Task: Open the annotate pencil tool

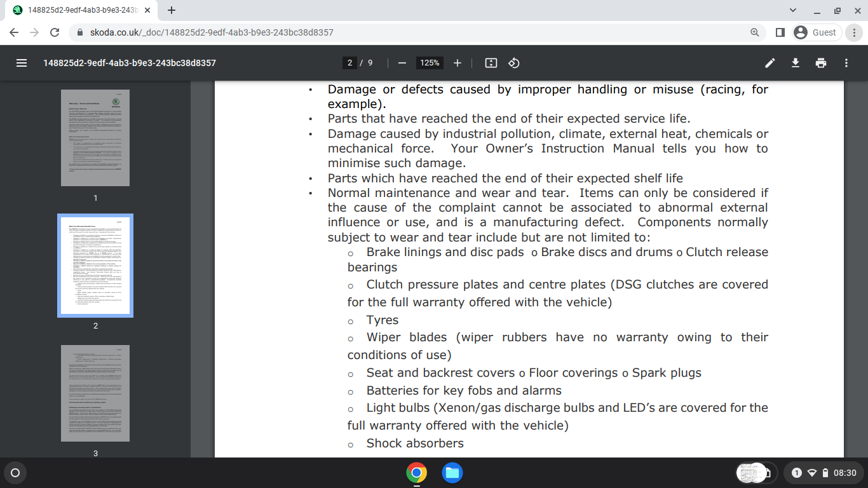Action: [x=770, y=63]
